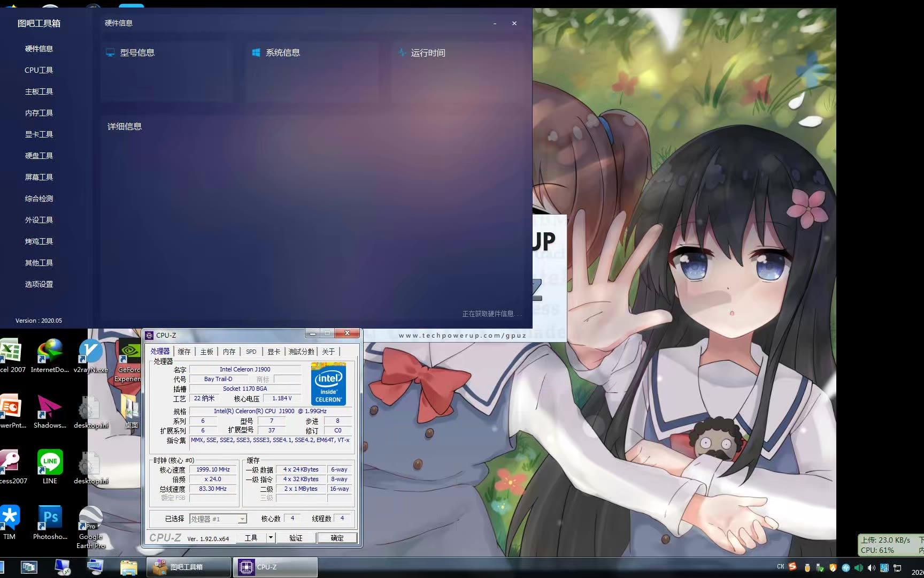Open the on-screen keyboard taskbar icon
924x578 pixels.
(95, 567)
